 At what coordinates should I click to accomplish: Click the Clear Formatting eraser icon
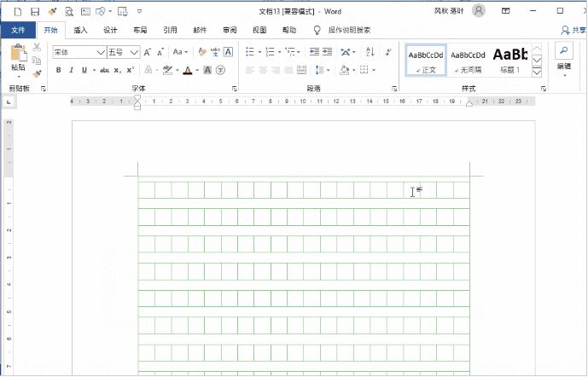[202, 52]
